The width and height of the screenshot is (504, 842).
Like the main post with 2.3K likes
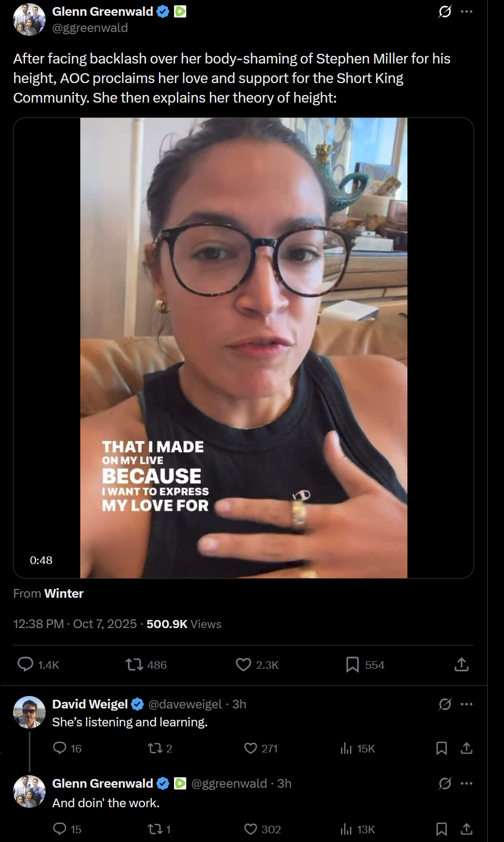tap(244, 664)
